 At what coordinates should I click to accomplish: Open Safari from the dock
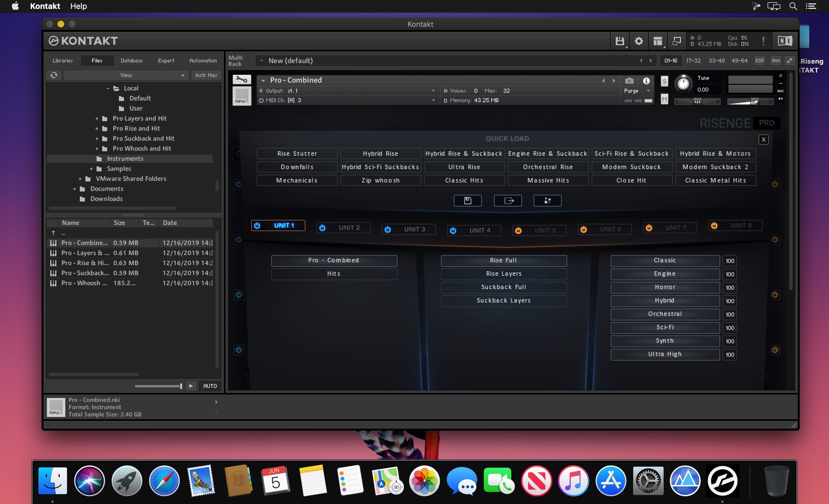point(164,481)
